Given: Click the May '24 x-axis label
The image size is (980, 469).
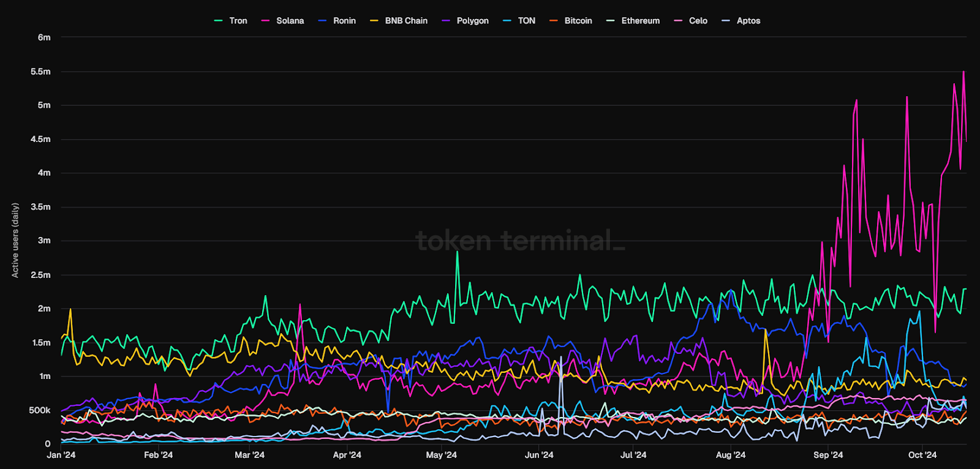Looking at the screenshot, I should coord(441,455).
